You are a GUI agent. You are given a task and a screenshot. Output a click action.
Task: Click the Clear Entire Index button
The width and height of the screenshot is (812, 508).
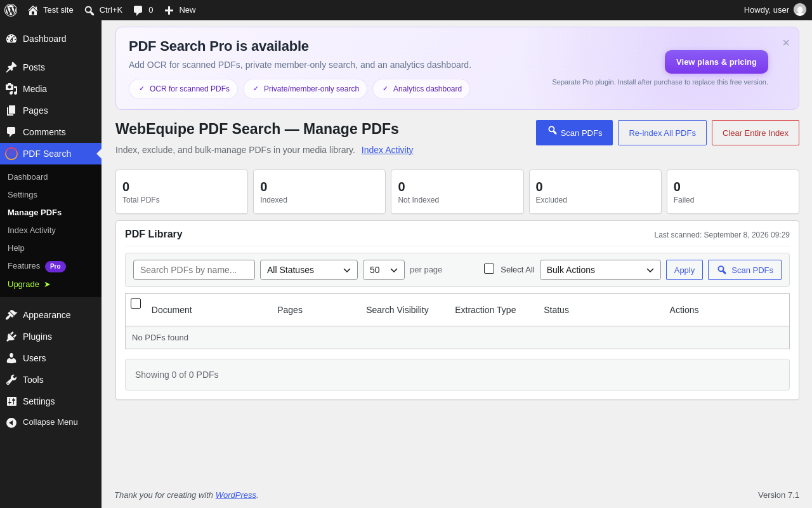(x=756, y=133)
